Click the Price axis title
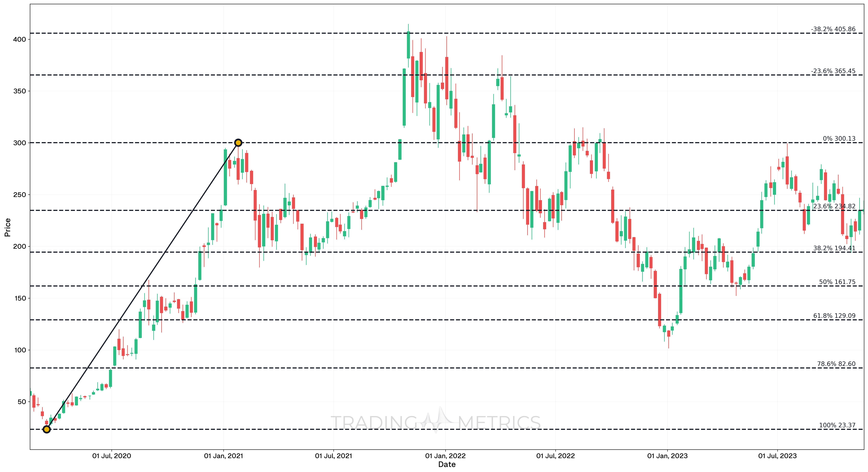The image size is (868, 472). click(x=7, y=227)
